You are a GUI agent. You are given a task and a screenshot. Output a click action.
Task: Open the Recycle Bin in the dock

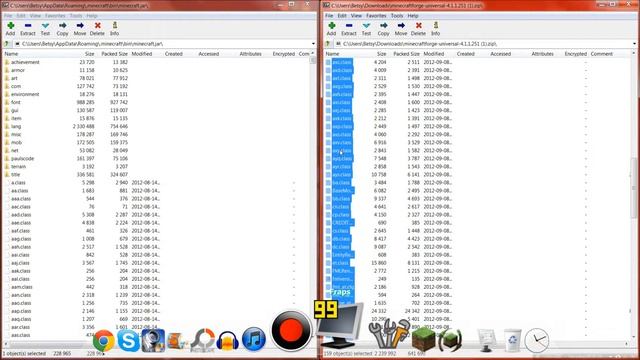coord(512,340)
